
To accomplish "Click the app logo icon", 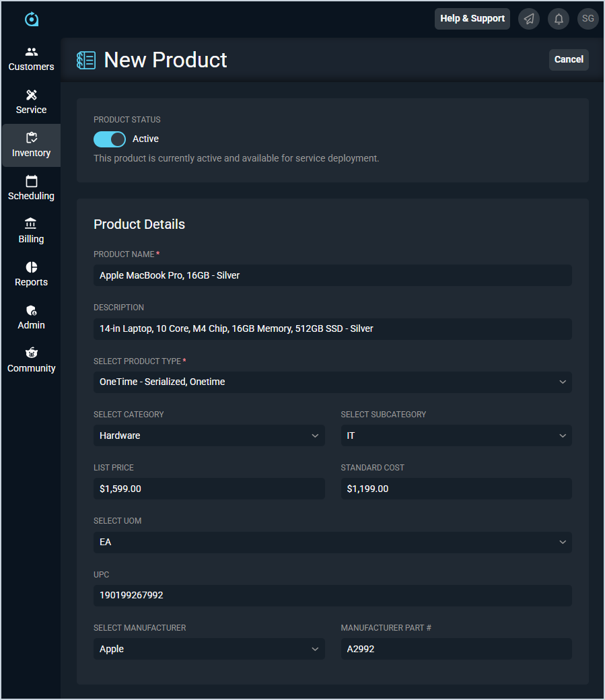I will click(32, 20).
